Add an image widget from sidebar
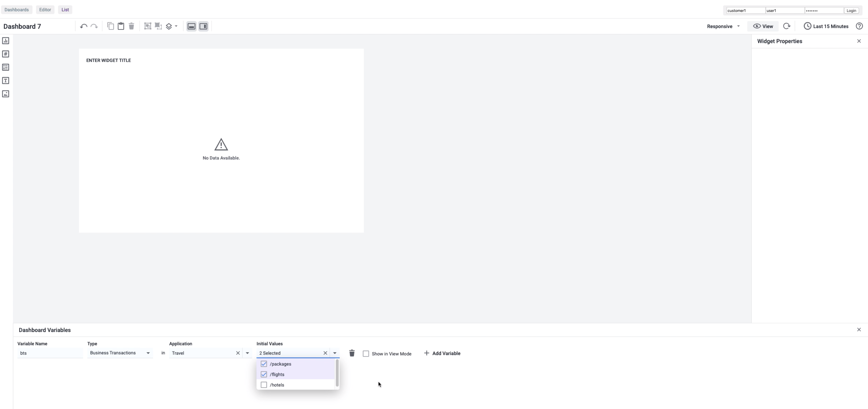This screenshot has width=868, height=409. [6, 94]
